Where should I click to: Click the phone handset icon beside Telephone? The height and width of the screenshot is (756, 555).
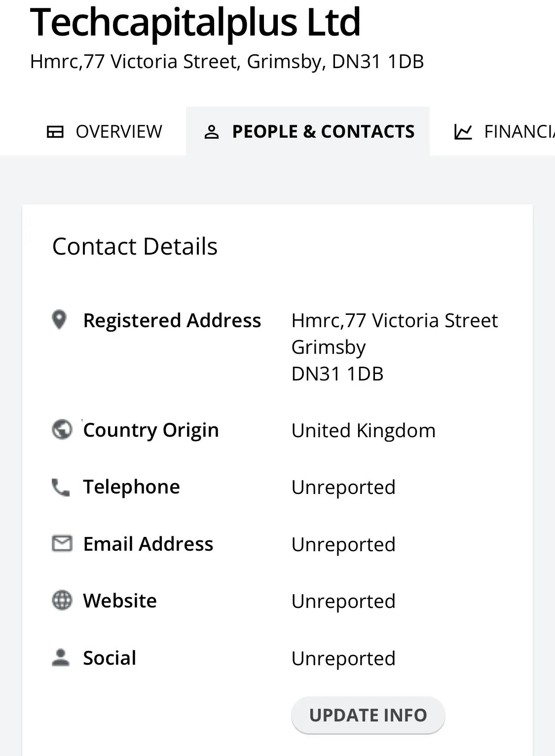[61, 488]
